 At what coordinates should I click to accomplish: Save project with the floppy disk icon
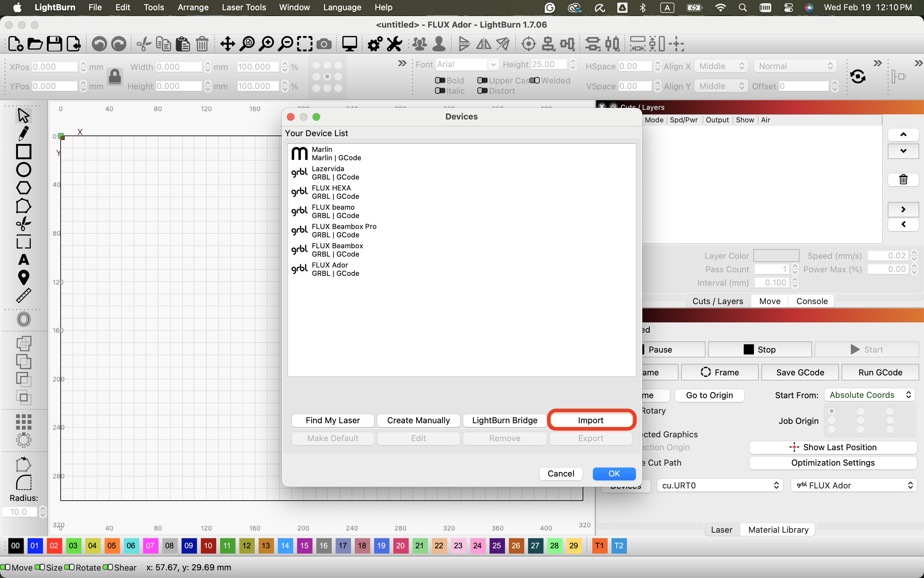point(54,44)
